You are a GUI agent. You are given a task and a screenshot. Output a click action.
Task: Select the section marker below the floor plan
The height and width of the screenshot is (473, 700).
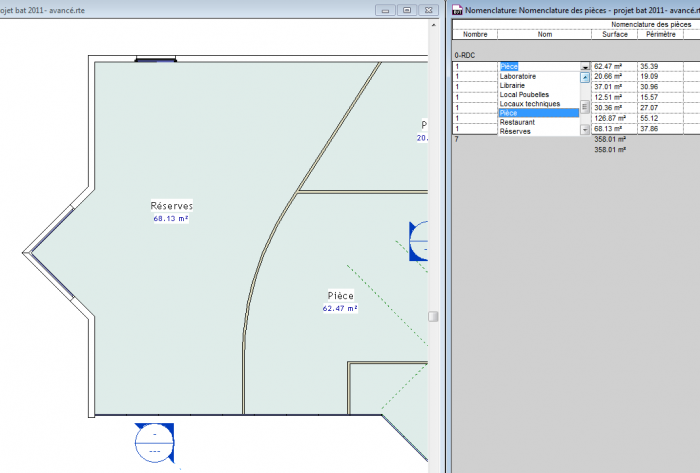pos(154,441)
